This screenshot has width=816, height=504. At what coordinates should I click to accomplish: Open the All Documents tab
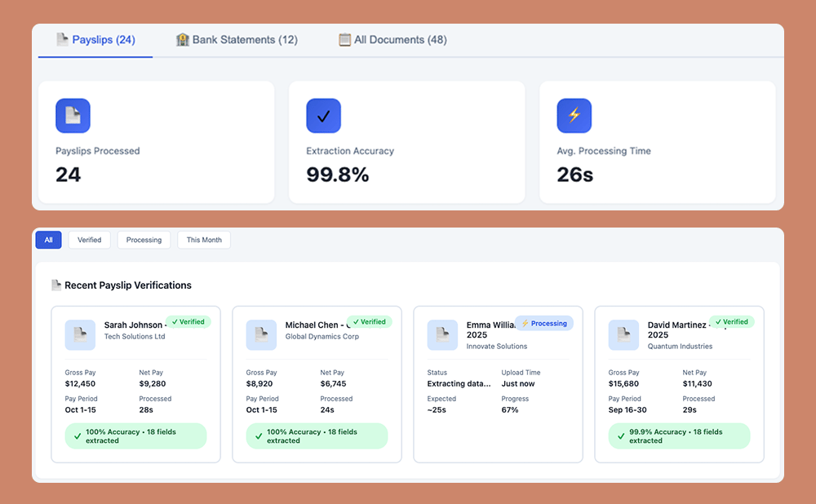click(392, 39)
